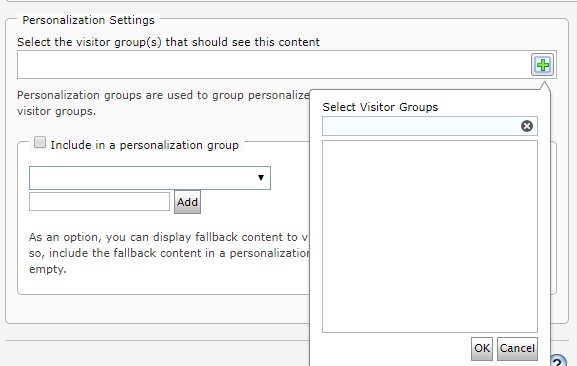Screen dimensions: 577x366
Task: Click the fallback content description paragraph
Action: [x=169, y=253]
